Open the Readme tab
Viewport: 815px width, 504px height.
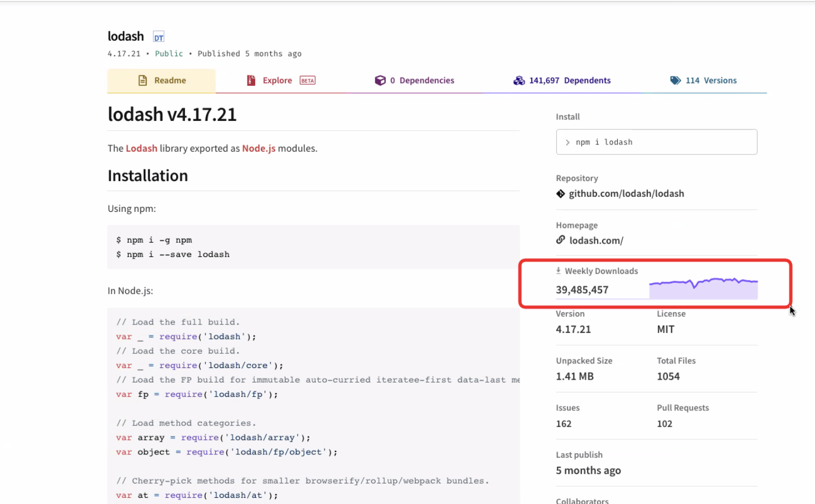[161, 81]
